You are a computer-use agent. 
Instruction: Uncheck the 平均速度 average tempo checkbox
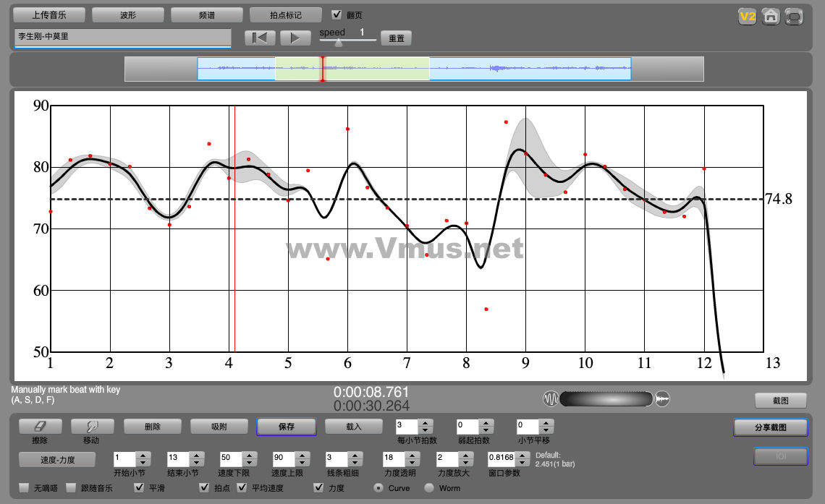242,488
